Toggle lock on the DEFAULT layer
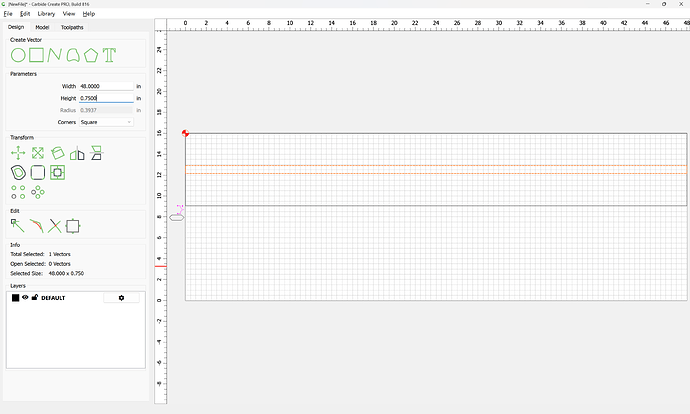The width and height of the screenshot is (690, 414). coord(35,297)
